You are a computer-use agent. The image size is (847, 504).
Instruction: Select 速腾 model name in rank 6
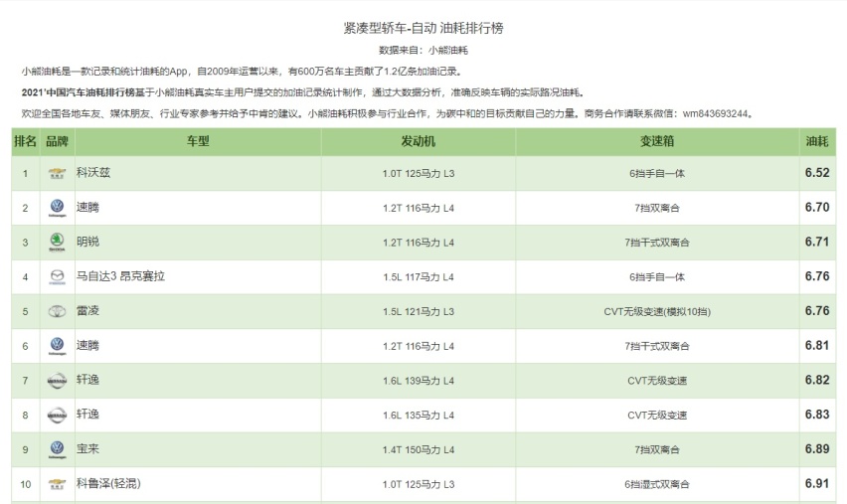tap(87, 346)
